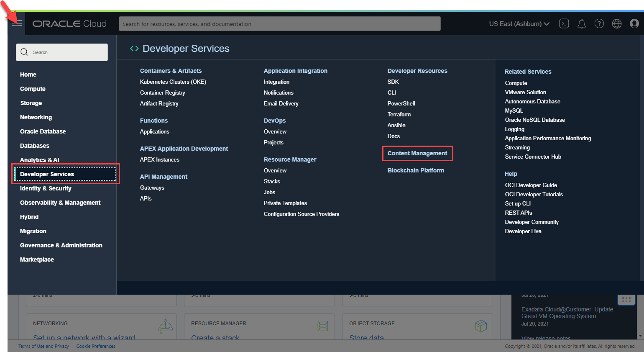The image size is (644, 352).
Task: Select Governance & Administration menu item
Action: [61, 245]
